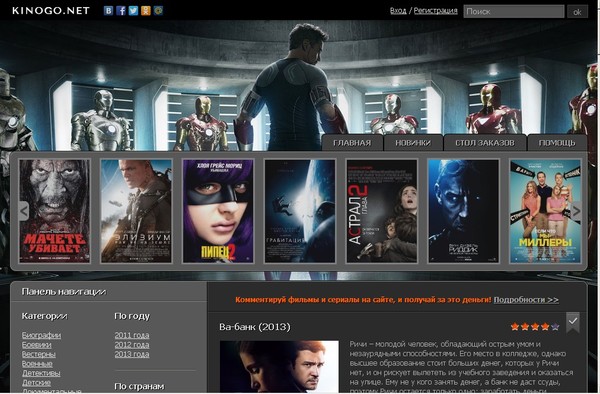Open the Twitter social icon

pyautogui.click(x=133, y=11)
